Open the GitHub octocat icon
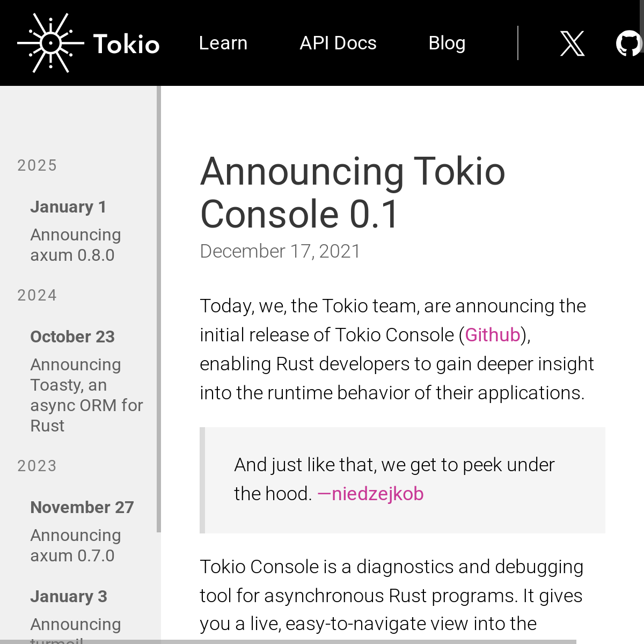 coord(629,43)
